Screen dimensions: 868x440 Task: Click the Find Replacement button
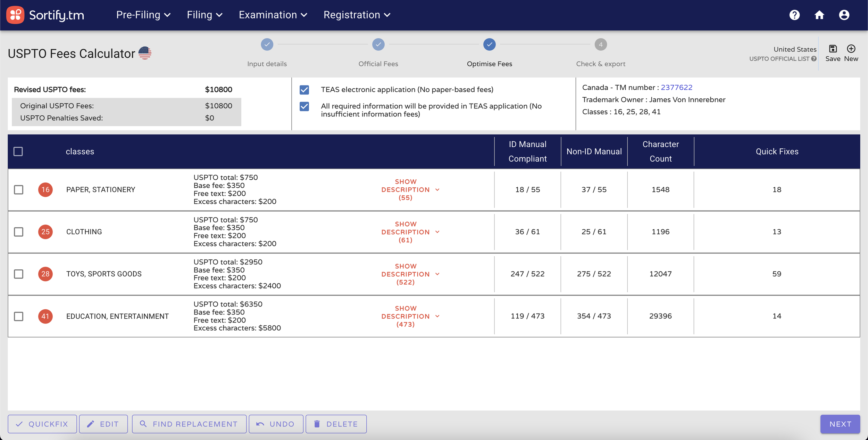click(189, 424)
